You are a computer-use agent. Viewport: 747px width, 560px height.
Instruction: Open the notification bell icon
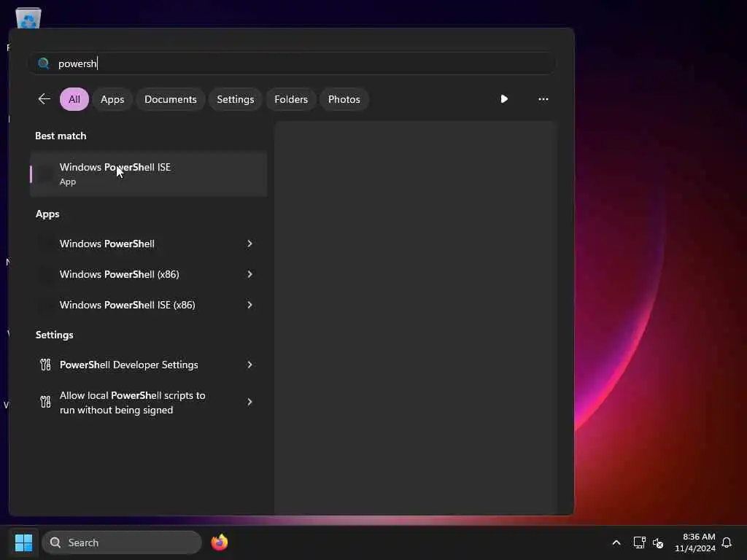click(x=727, y=542)
